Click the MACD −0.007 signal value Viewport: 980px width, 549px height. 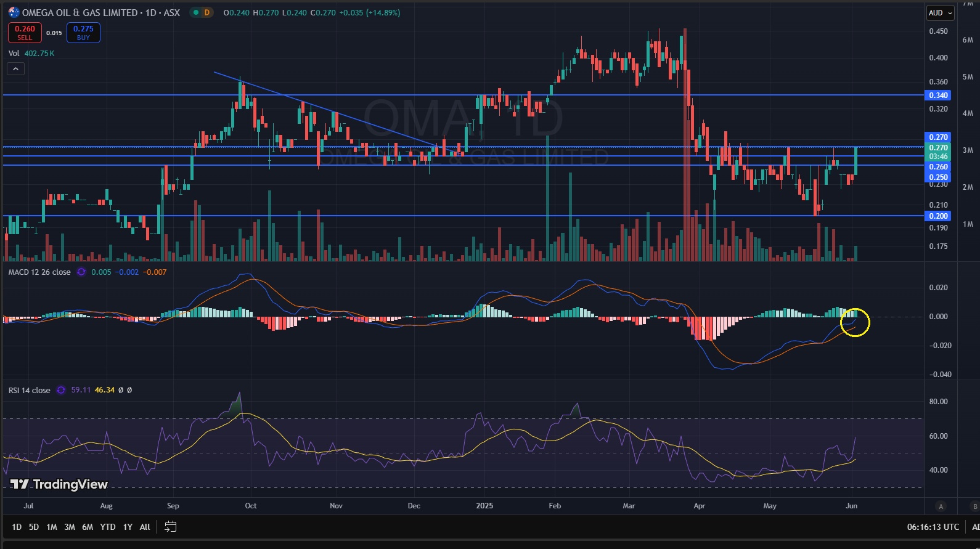click(155, 272)
